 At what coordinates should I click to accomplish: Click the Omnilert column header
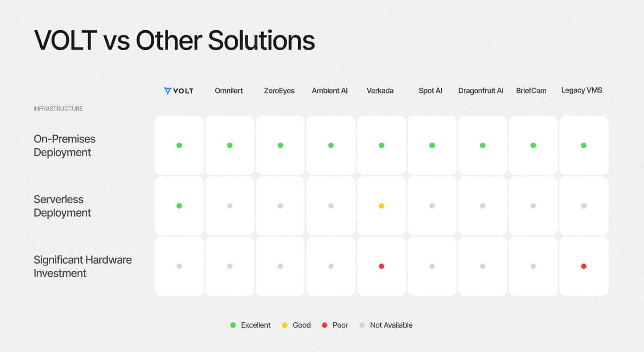pos(229,91)
